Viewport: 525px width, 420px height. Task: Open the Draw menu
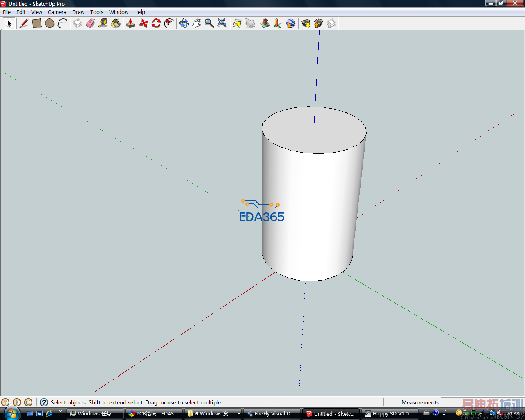click(x=78, y=12)
